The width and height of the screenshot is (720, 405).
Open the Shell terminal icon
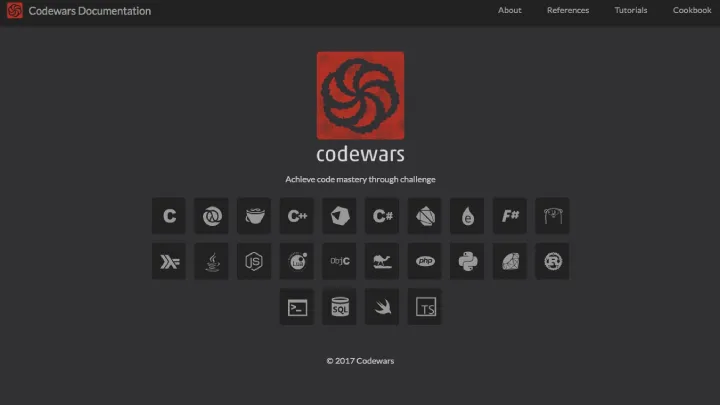(x=297, y=307)
